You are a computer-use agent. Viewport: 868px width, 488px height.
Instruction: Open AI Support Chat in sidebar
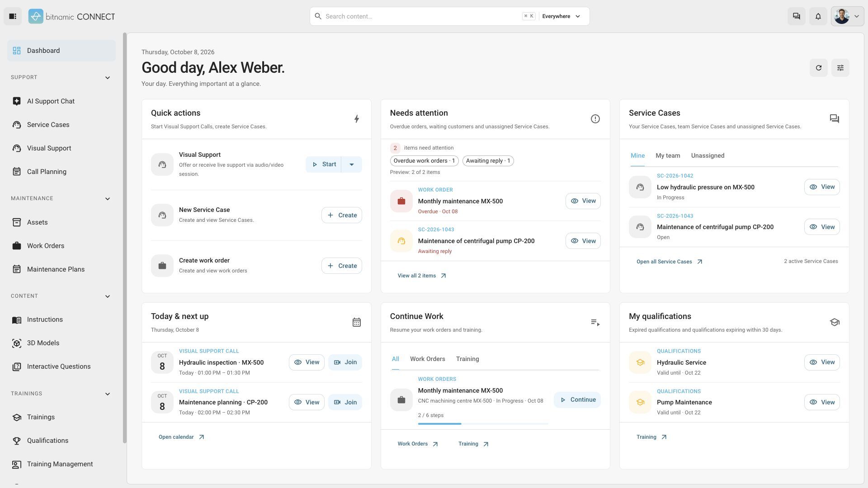(61, 101)
